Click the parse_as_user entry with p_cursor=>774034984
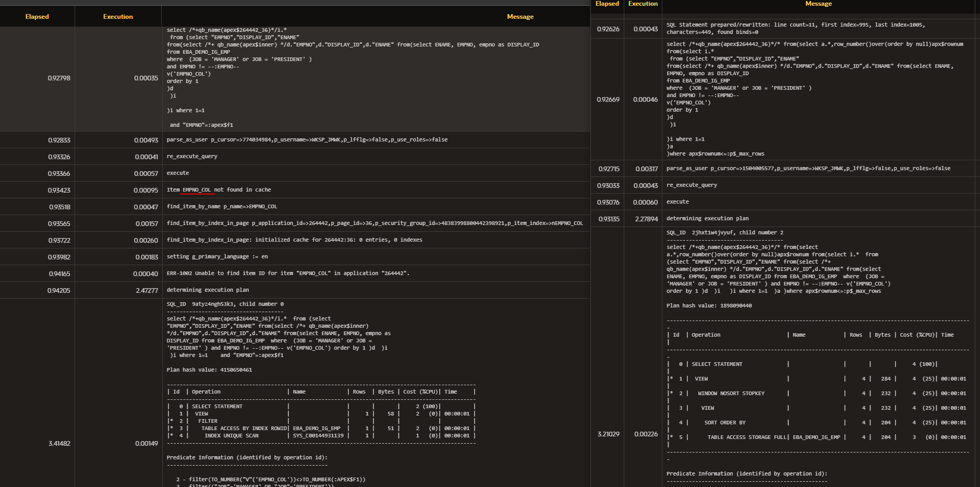This screenshot has height=487, width=980. coord(307,140)
